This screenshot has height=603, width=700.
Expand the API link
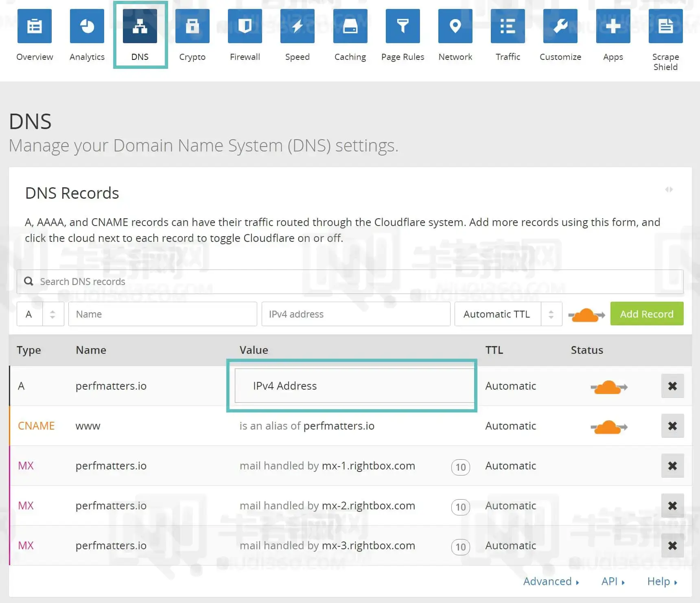[x=613, y=581]
